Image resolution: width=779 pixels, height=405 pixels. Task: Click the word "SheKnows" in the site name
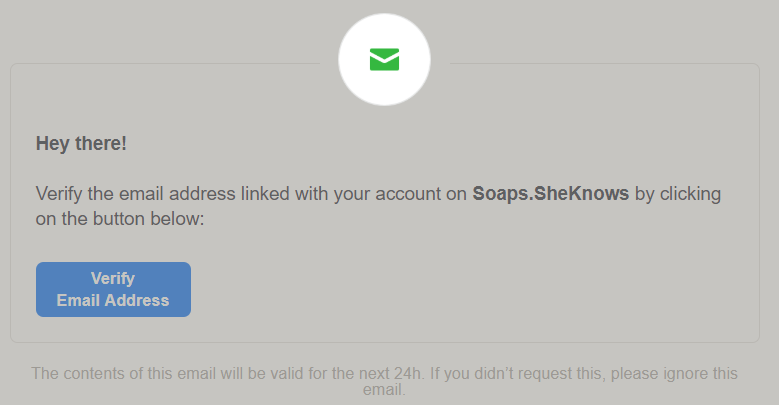pyautogui.click(x=582, y=194)
